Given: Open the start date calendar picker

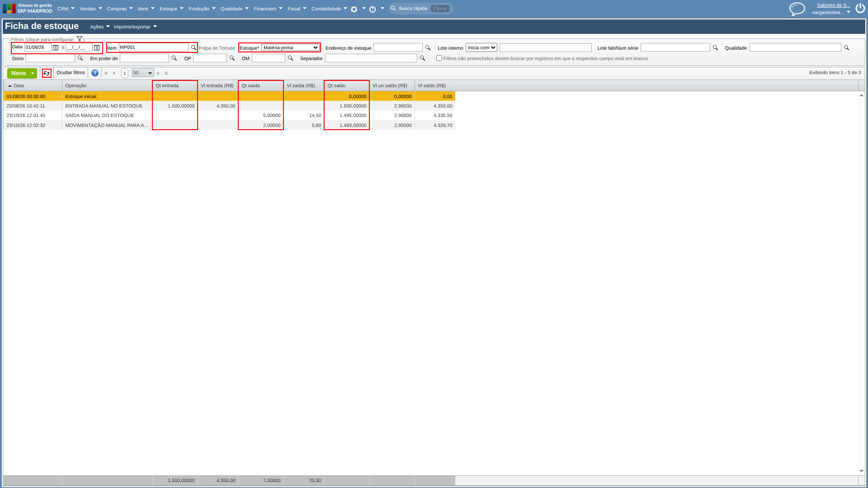Looking at the screenshot, I should click(x=56, y=47).
